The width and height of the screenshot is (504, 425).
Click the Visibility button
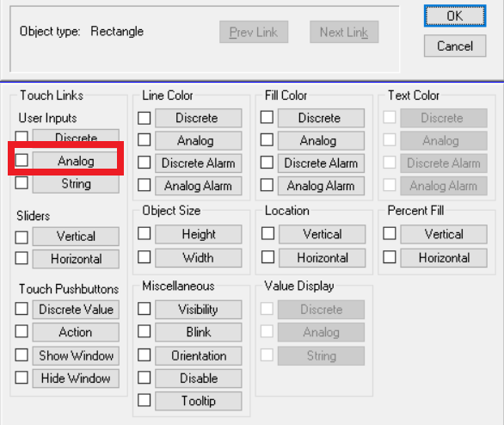coord(199,309)
